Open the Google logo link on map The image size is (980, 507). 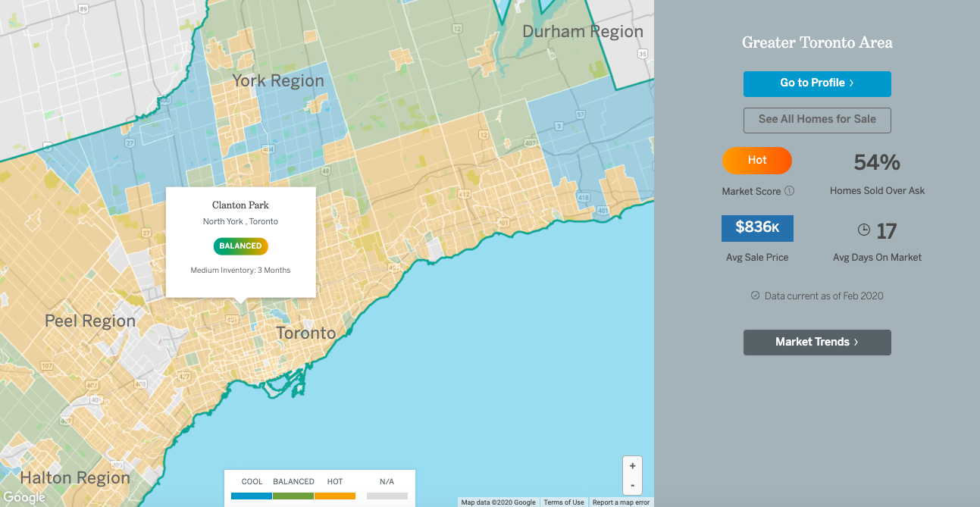click(23, 497)
